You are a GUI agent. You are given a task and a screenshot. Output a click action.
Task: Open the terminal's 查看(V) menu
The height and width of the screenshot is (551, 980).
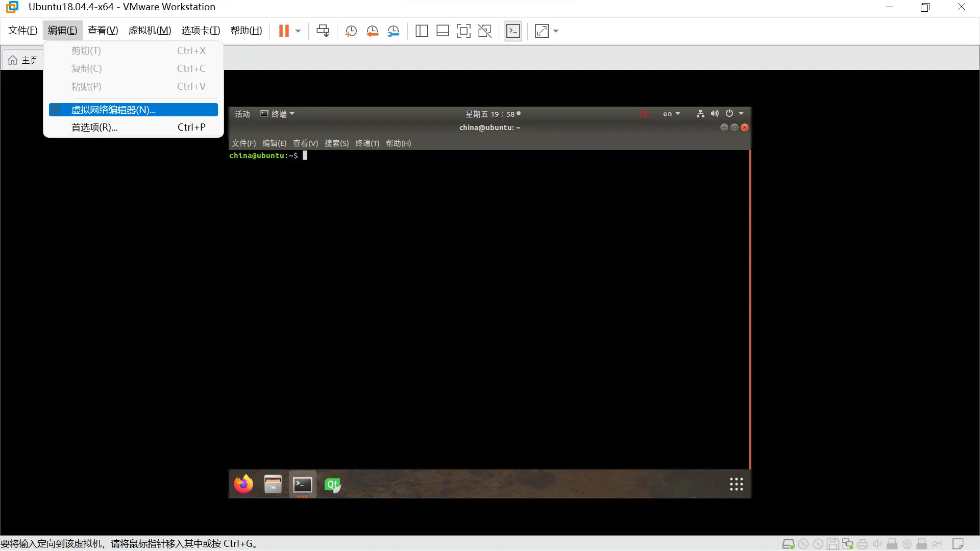click(x=305, y=143)
